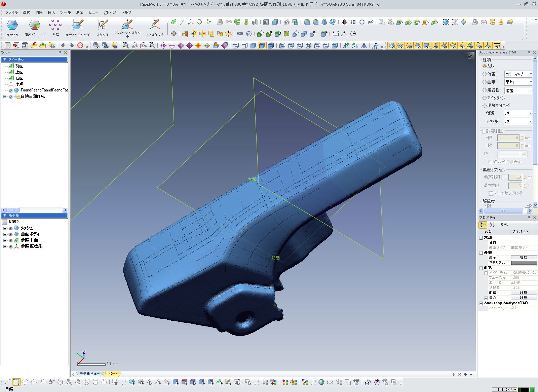Image resolution: width=538 pixels, height=392 pixels.
Task: Toggle checkbox beside 自動曲面作成1
Action: click(x=11, y=96)
